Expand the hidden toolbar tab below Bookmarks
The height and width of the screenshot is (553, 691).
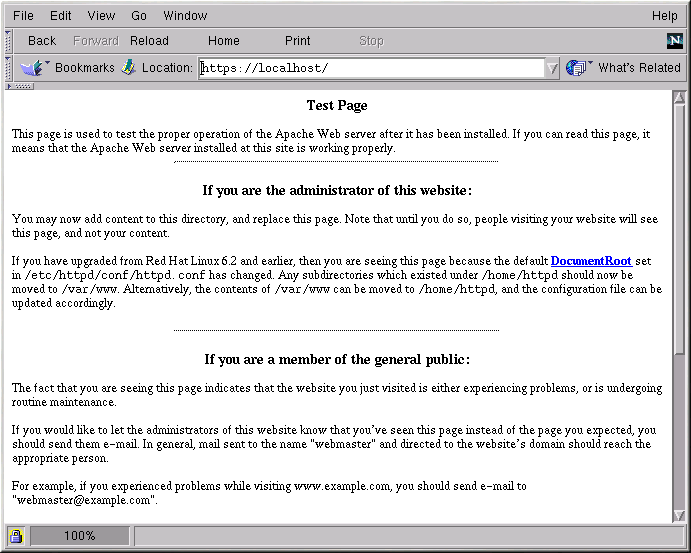[x=22, y=86]
